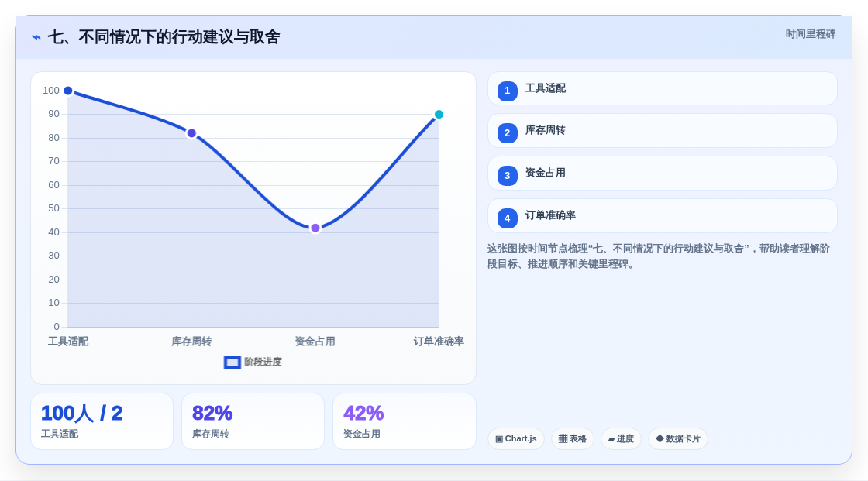The height and width of the screenshot is (481, 868).
Task: Open the 工具适配 milestone list item
Action: tap(662, 88)
